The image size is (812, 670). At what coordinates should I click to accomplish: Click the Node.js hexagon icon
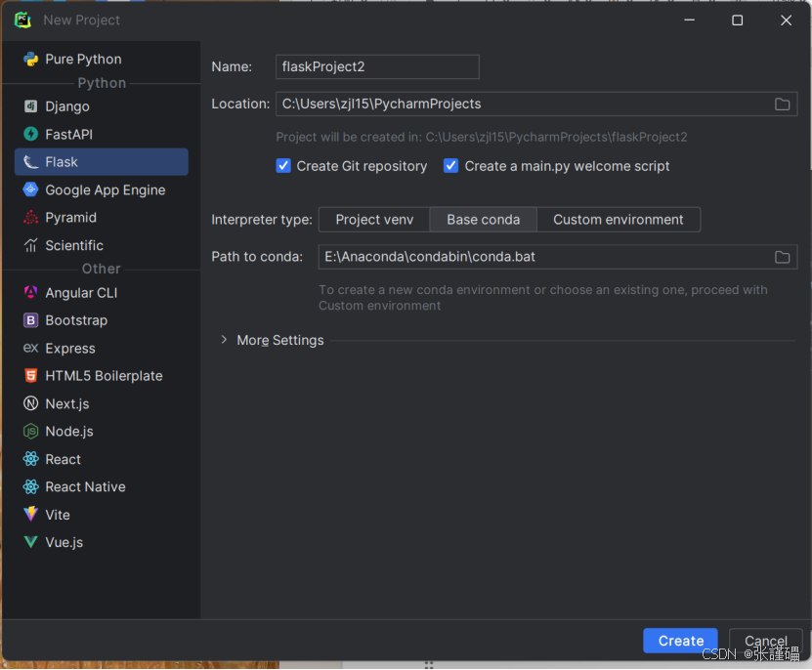coord(30,432)
